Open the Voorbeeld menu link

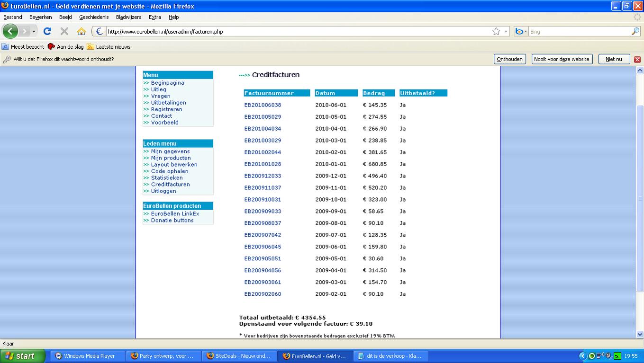(164, 123)
